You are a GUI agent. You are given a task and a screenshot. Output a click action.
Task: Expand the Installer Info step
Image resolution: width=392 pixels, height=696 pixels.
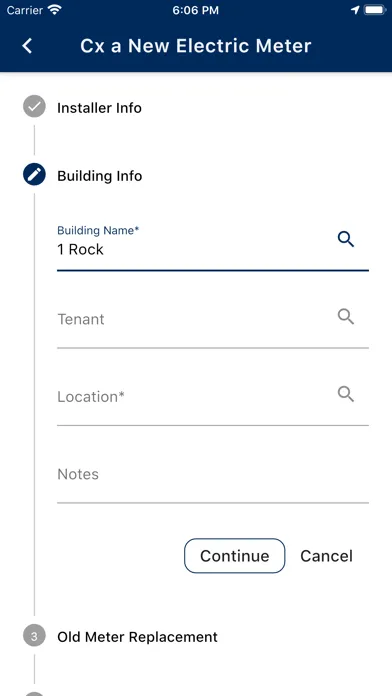99,108
